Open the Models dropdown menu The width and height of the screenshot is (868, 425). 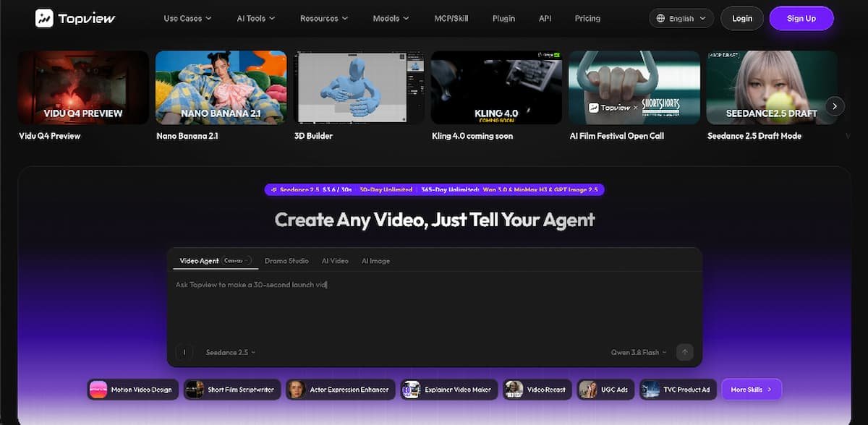(391, 18)
